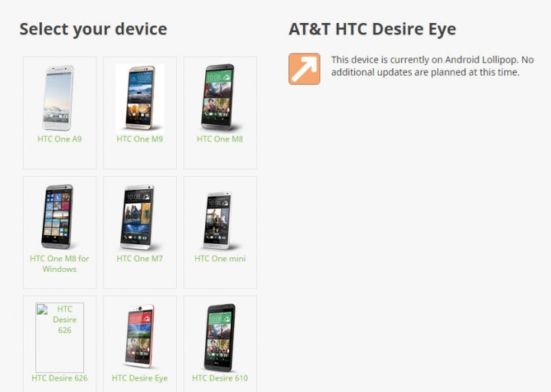Follow the HTC One M8 text link
This screenshot has width=551, height=392.
click(220, 139)
